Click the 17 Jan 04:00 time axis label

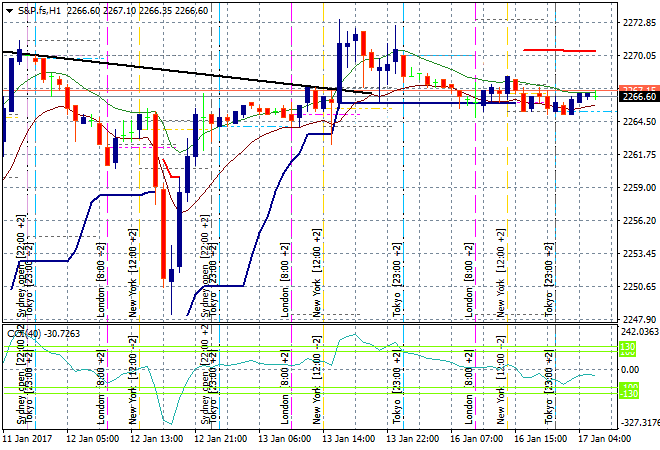[x=602, y=439]
